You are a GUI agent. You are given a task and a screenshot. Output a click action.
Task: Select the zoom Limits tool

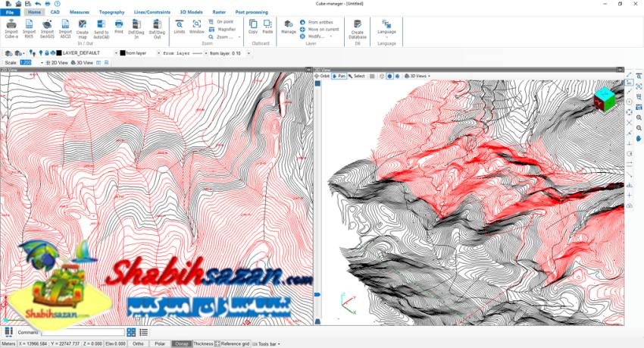[x=180, y=27]
